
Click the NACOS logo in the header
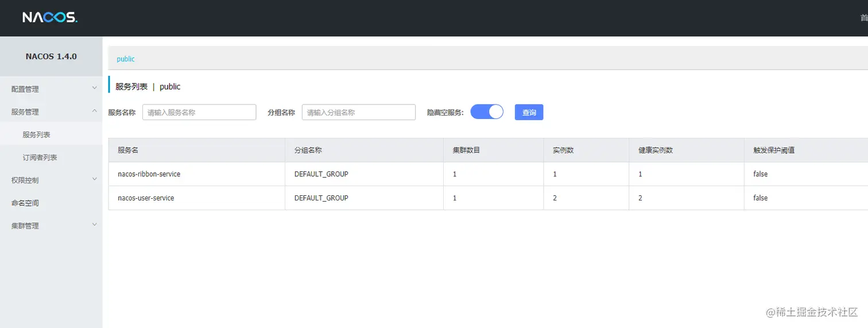coord(50,17)
